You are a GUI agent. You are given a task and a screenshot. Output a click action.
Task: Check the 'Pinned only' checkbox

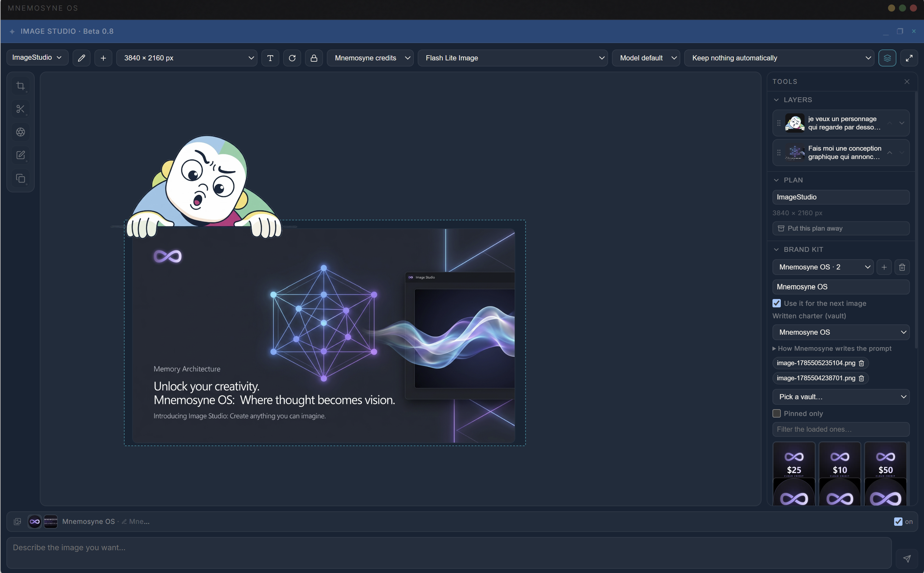(x=777, y=413)
